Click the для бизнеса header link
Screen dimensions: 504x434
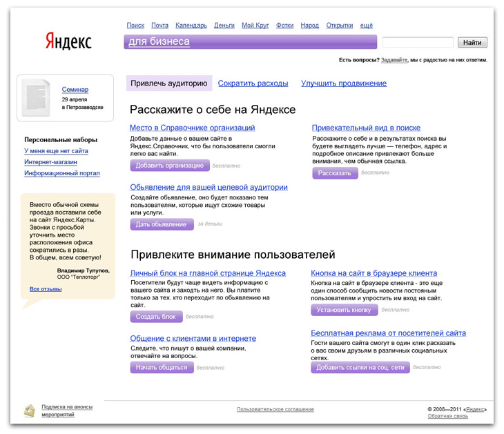[159, 41]
